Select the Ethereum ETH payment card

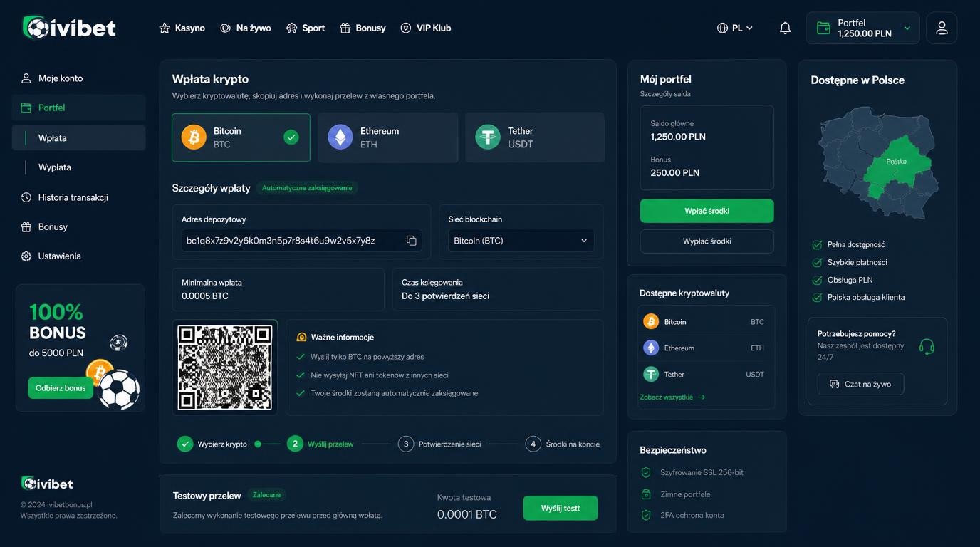[x=387, y=137]
